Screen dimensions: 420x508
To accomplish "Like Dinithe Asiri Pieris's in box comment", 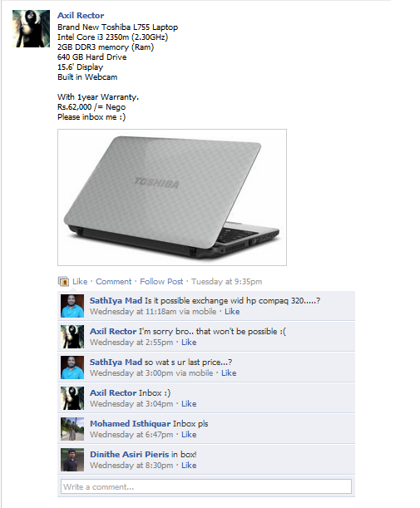I will click(189, 466).
